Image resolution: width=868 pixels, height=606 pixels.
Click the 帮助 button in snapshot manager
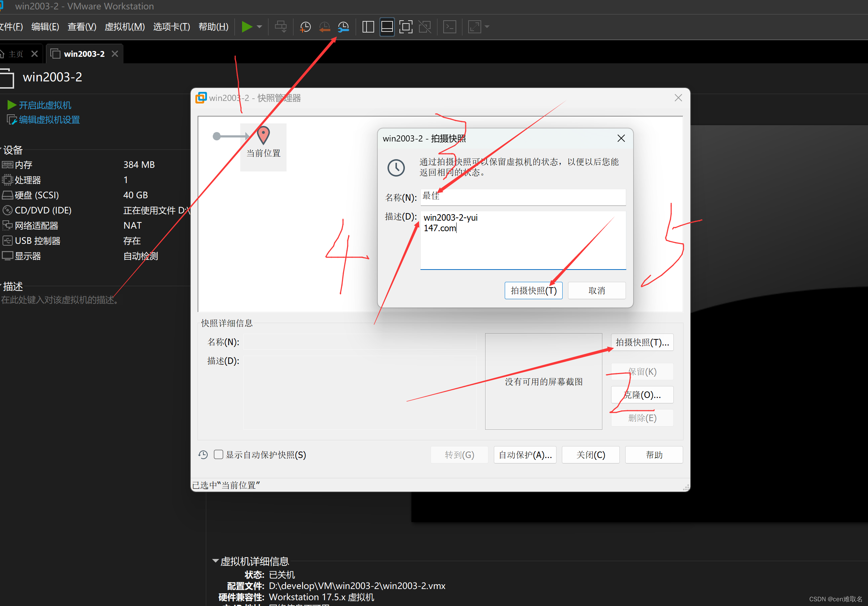654,455
